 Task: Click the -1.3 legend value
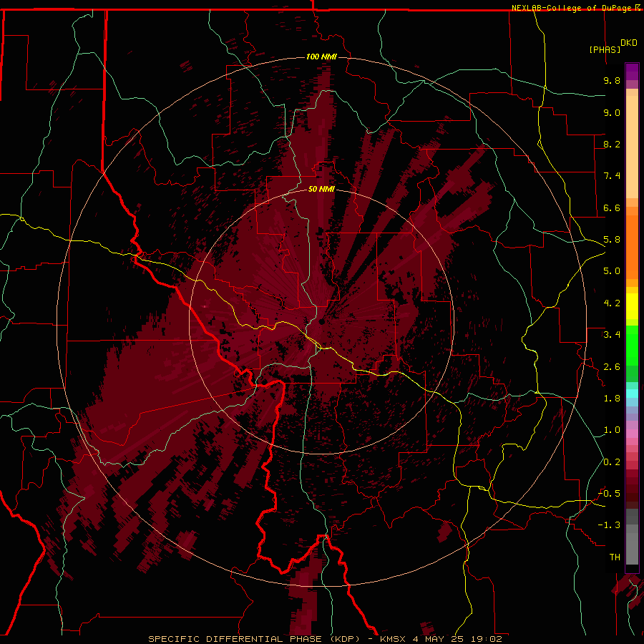609,525
